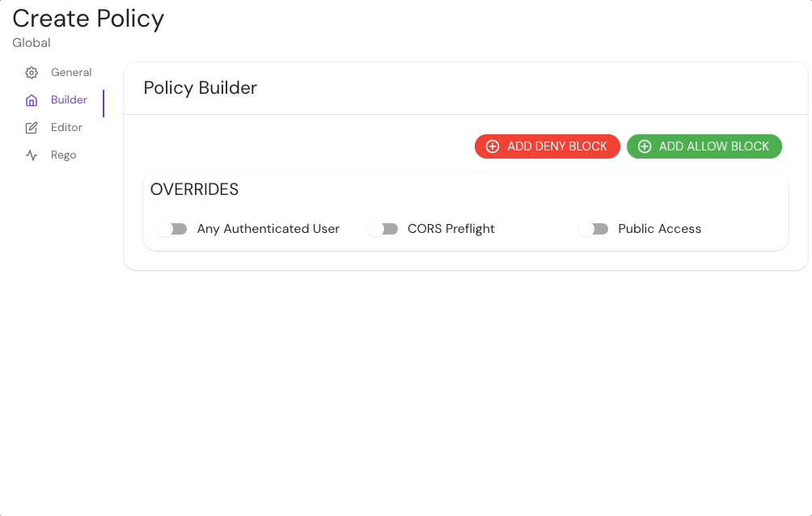Enable the Any Authenticated User override
This screenshot has height=516, width=812.
click(172, 229)
